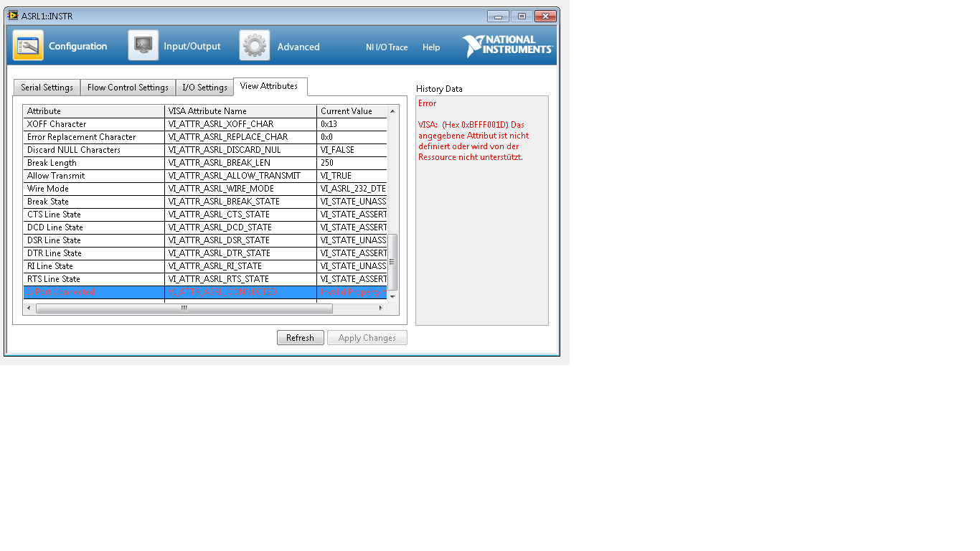The height and width of the screenshot is (551, 980).
Task: Click the horizontal scrollbar thumb
Action: point(184,309)
